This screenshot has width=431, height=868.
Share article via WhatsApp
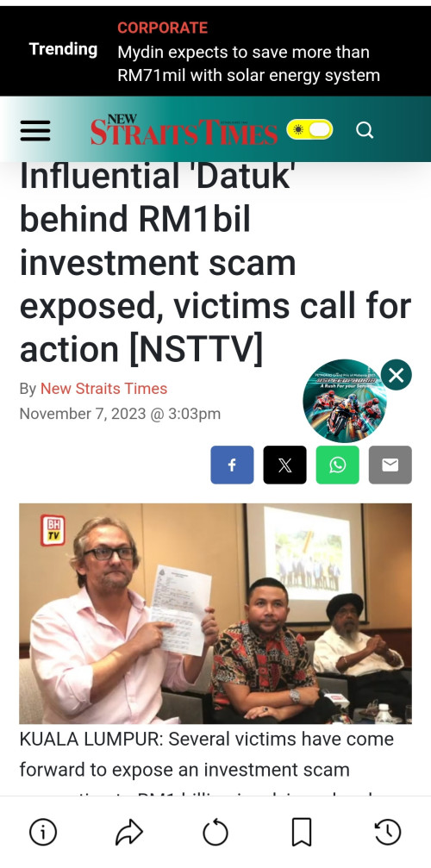[338, 465]
